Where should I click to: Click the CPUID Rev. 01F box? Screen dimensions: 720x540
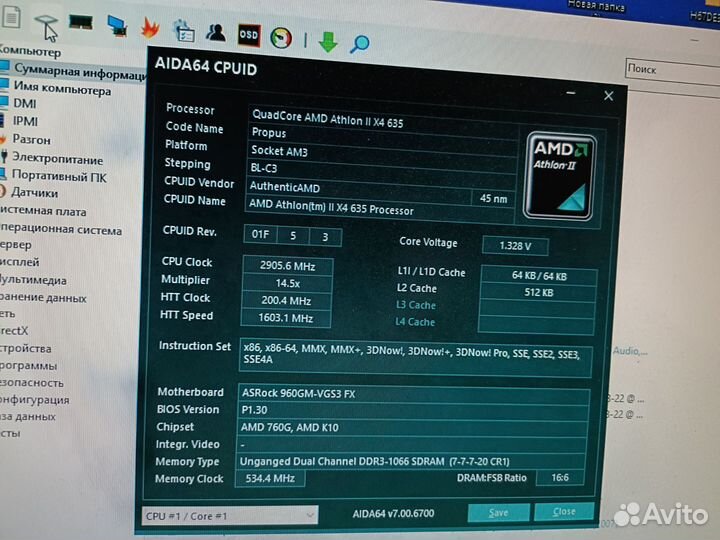point(260,235)
